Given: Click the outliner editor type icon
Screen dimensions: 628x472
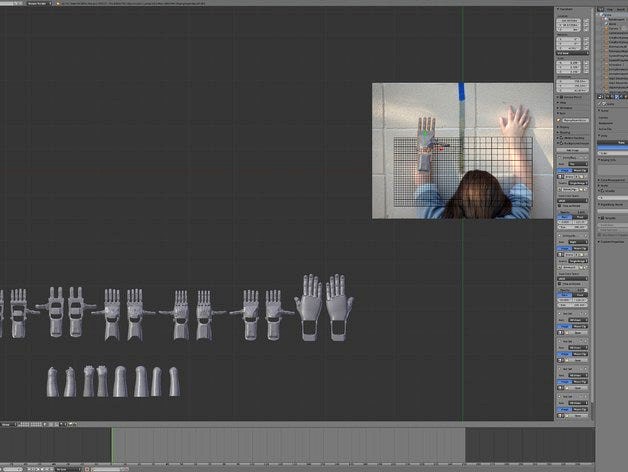Looking at the screenshot, I should click(x=600, y=9).
